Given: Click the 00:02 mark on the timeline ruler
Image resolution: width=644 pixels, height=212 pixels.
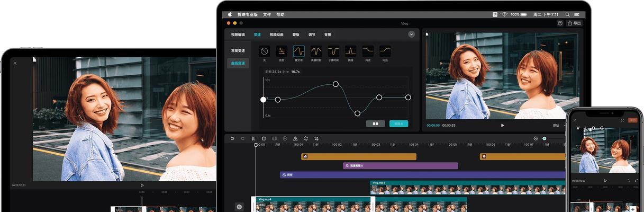Looking at the screenshot, I should 337,144.
